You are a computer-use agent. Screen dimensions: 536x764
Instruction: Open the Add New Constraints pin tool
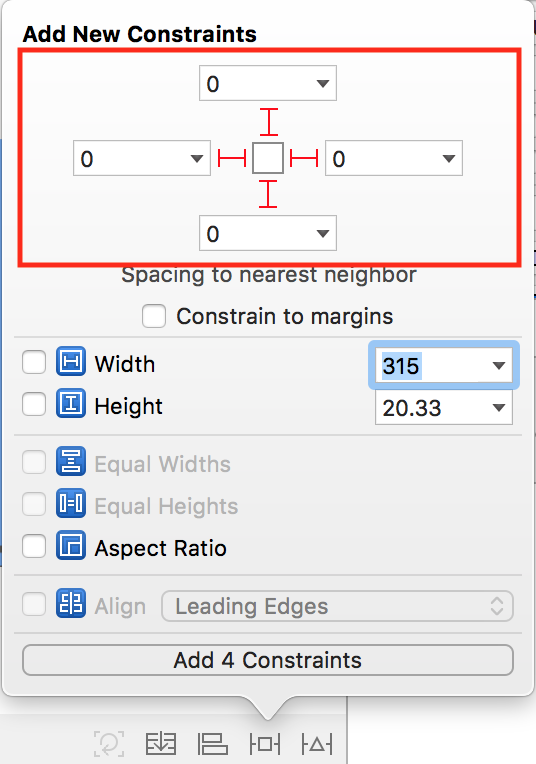[265, 744]
